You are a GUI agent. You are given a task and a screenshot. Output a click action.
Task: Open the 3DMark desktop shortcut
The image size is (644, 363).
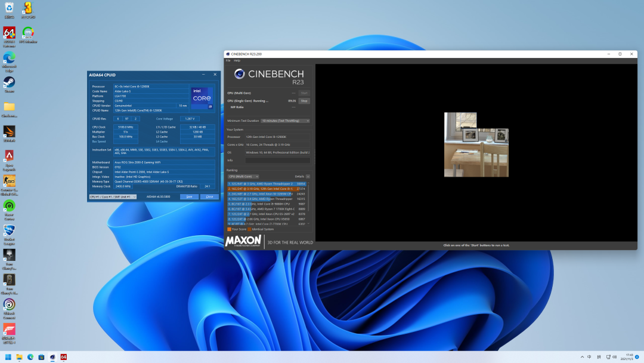tap(9, 134)
